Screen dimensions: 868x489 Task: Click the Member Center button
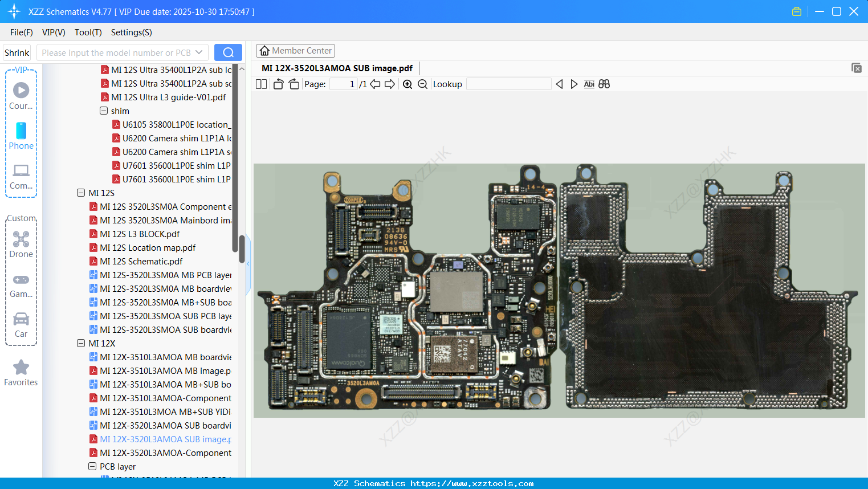point(295,50)
